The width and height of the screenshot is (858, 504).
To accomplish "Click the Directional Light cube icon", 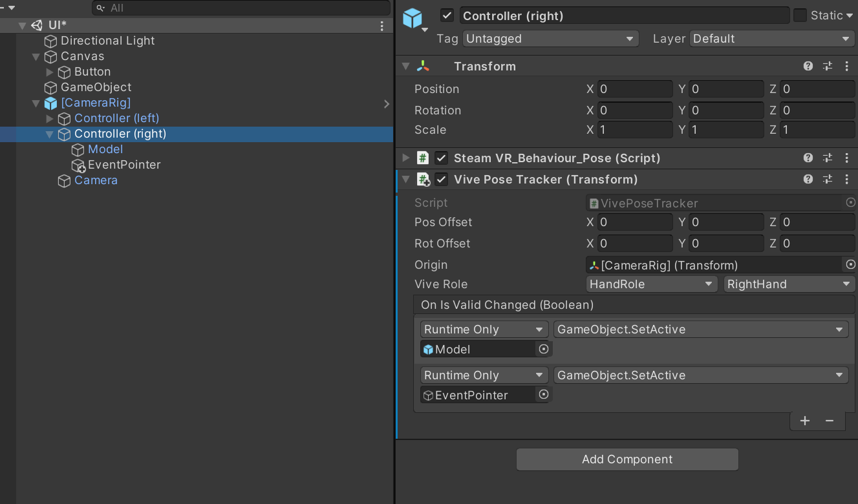I will click(50, 41).
